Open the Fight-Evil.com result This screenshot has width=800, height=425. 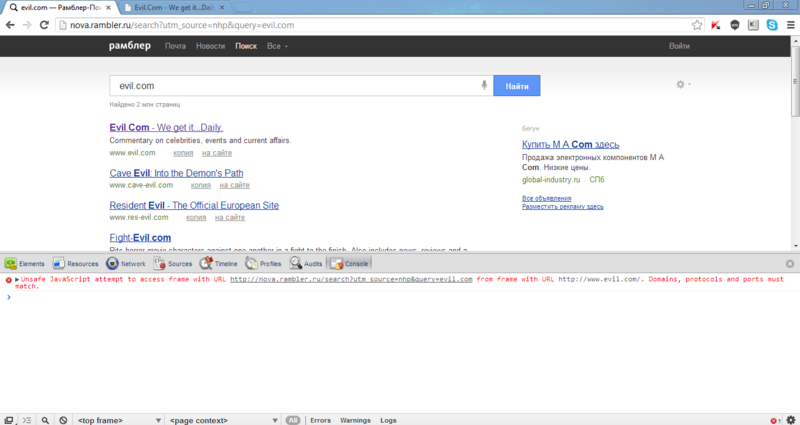click(x=140, y=238)
